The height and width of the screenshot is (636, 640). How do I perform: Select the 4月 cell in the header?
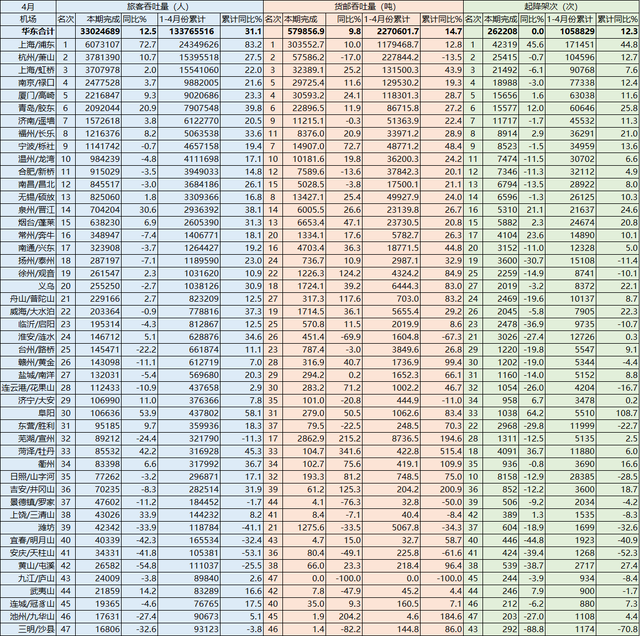(x=28, y=7)
